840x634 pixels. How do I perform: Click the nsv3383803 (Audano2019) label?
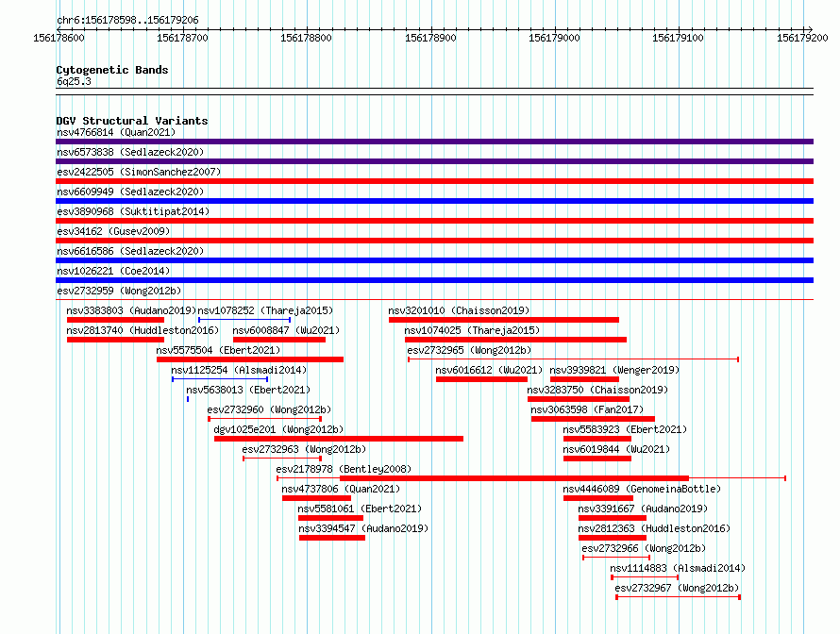(x=131, y=310)
